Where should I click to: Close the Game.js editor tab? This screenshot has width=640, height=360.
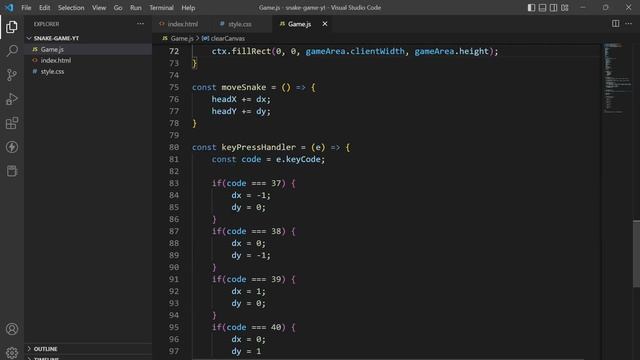(325, 24)
